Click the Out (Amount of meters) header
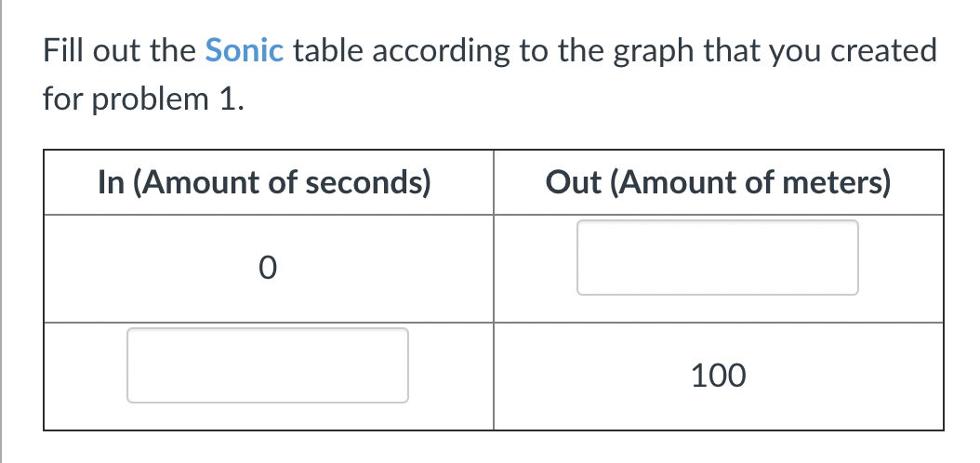This screenshot has height=463, width=980. [x=717, y=182]
